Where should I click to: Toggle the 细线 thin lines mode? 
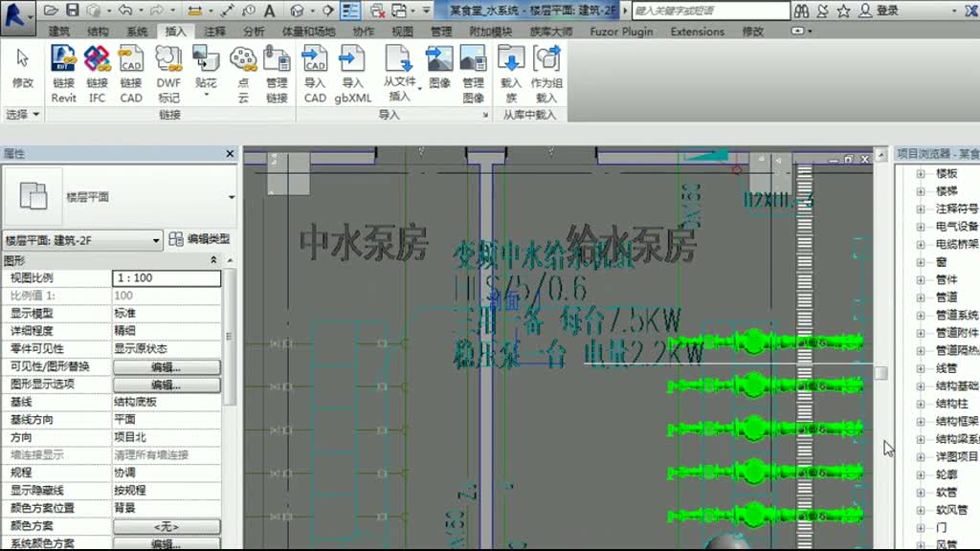(x=349, y=11)
